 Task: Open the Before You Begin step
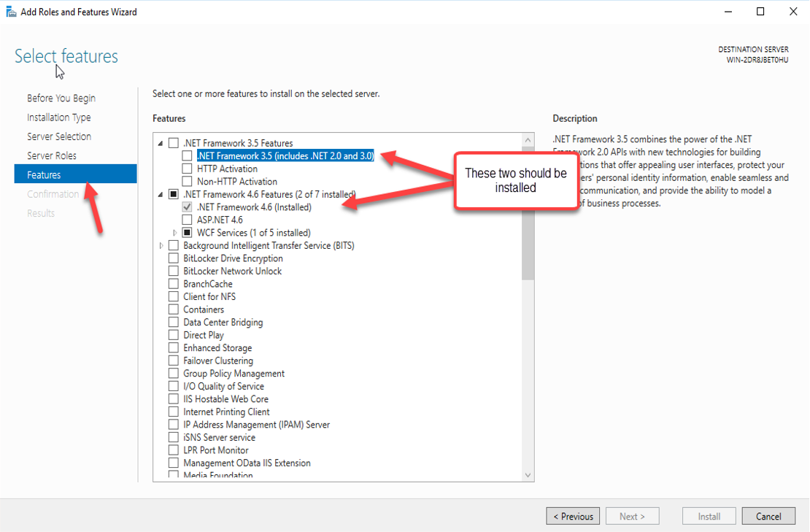pyautogui.click(x=61, y=98)
